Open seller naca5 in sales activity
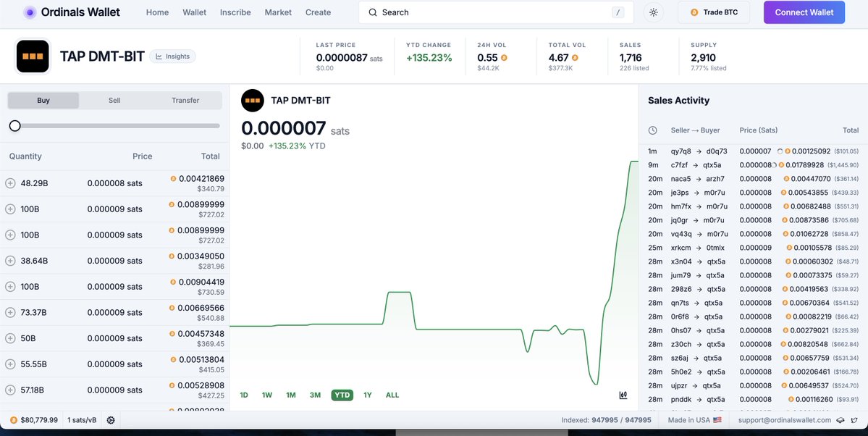 (x=681, y=179)
